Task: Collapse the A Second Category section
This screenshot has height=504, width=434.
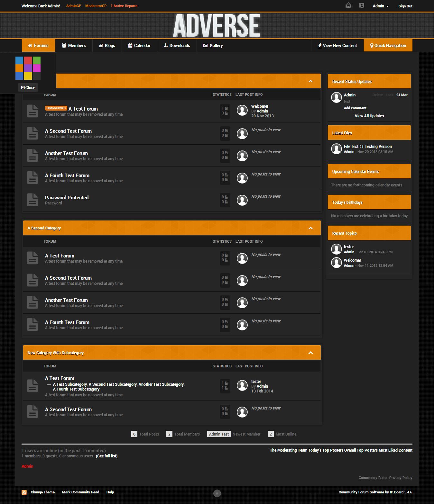Action: [310, 228]
